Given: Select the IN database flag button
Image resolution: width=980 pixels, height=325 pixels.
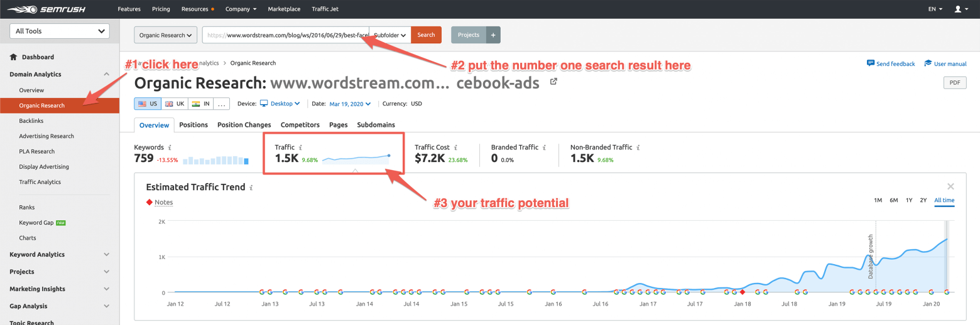Looking at the screenshot, I should [200, 104].
